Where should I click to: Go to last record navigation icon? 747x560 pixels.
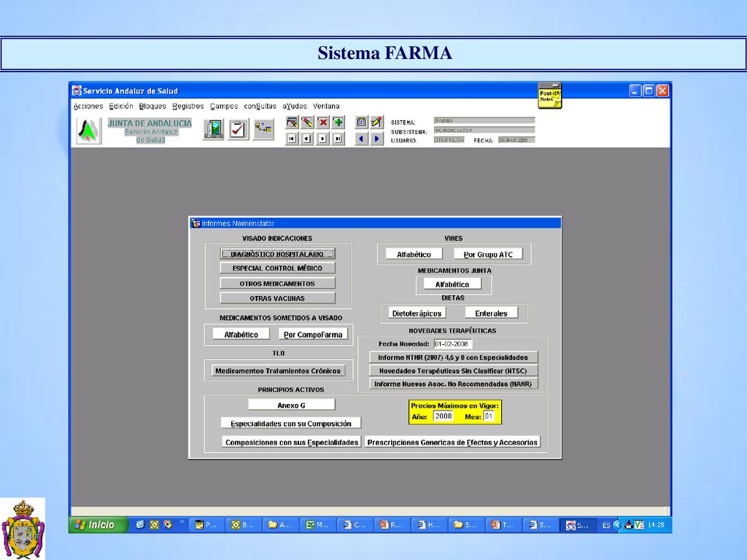[x=338, y=139]
